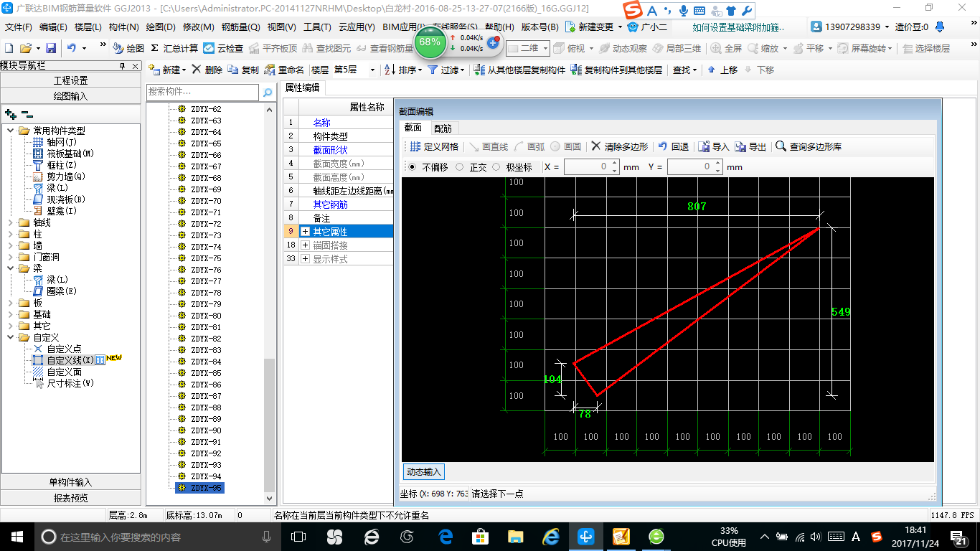Expand the 锚固搭接 row
Viewport: 980px width, 551px height.
pos(305,245)
